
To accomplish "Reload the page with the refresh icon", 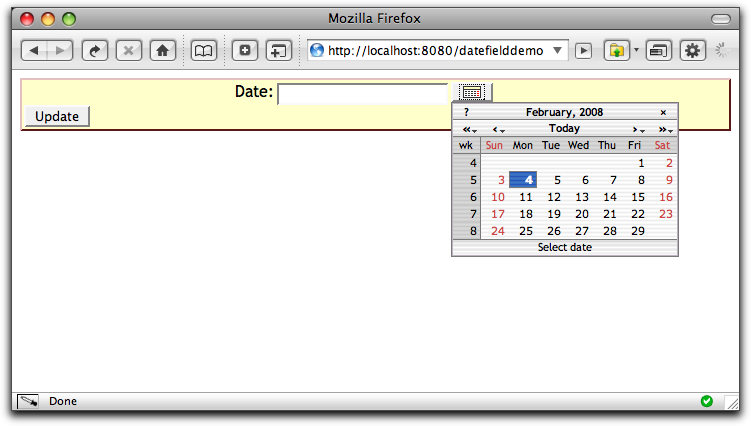I will coord(96,50).
